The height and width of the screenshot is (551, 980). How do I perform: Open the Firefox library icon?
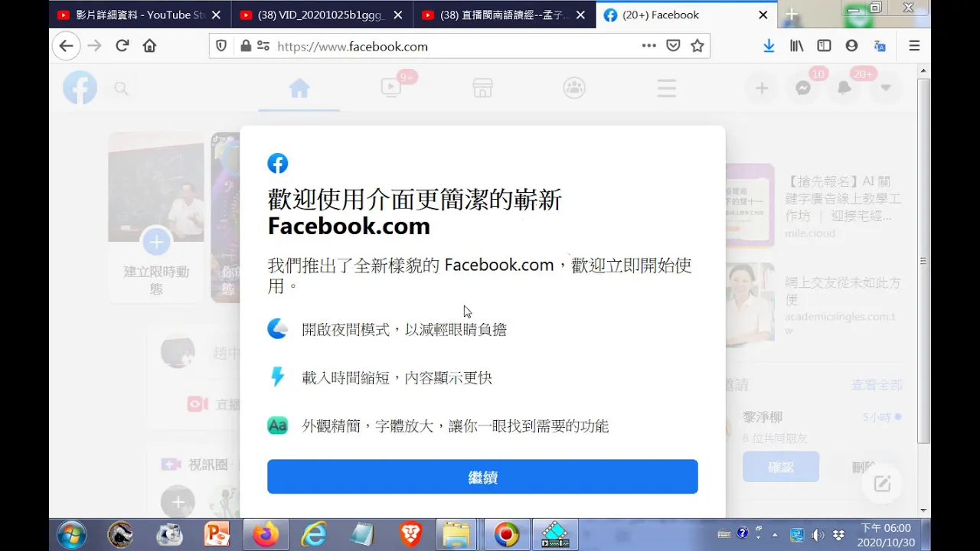click(797, 46)
